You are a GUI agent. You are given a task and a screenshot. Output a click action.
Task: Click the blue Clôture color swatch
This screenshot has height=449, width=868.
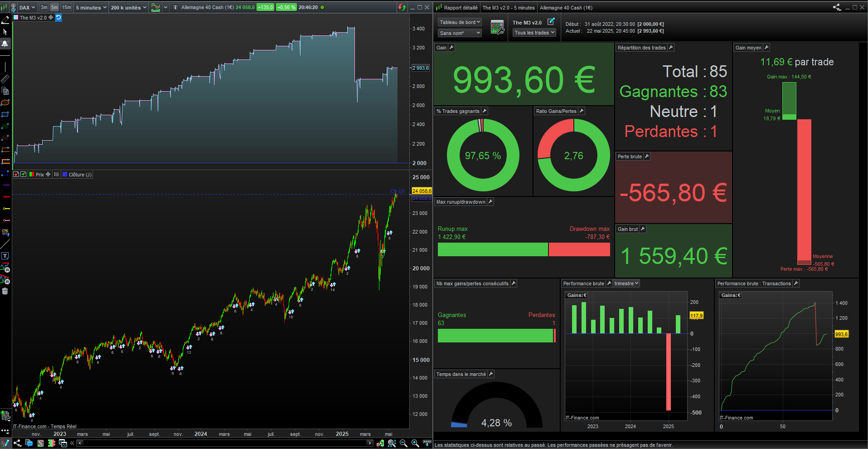point(65,174)
